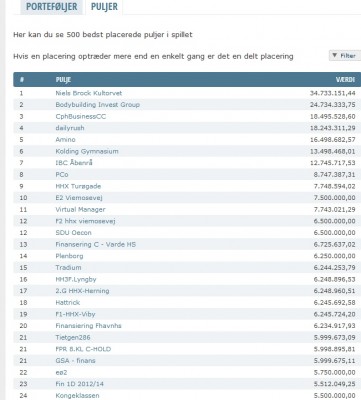
Task: Open the Tietgen286 pool
Action: [x=73, y=337]
